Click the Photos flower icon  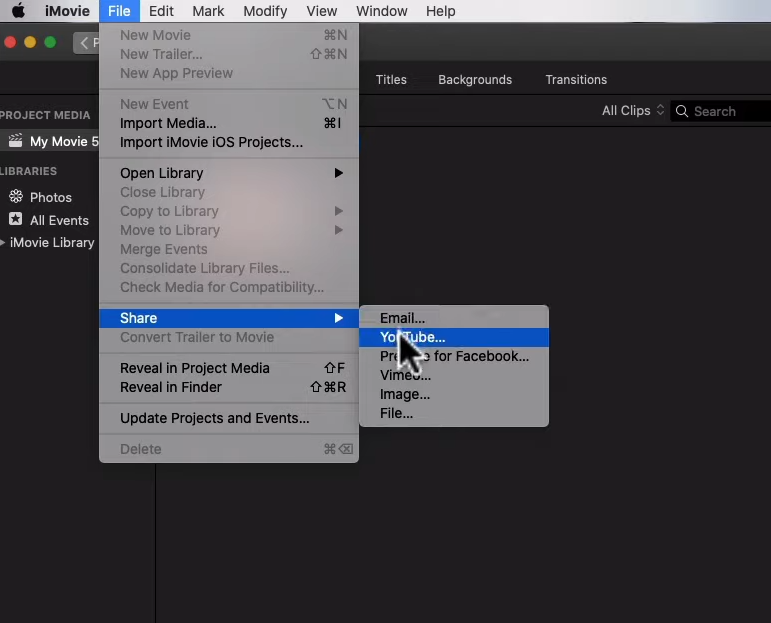coord(16,197)
